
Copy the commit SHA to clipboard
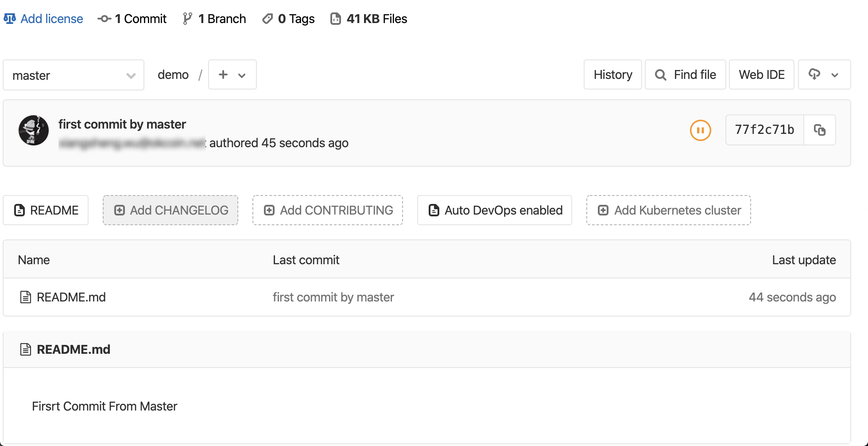coord(820,130)
